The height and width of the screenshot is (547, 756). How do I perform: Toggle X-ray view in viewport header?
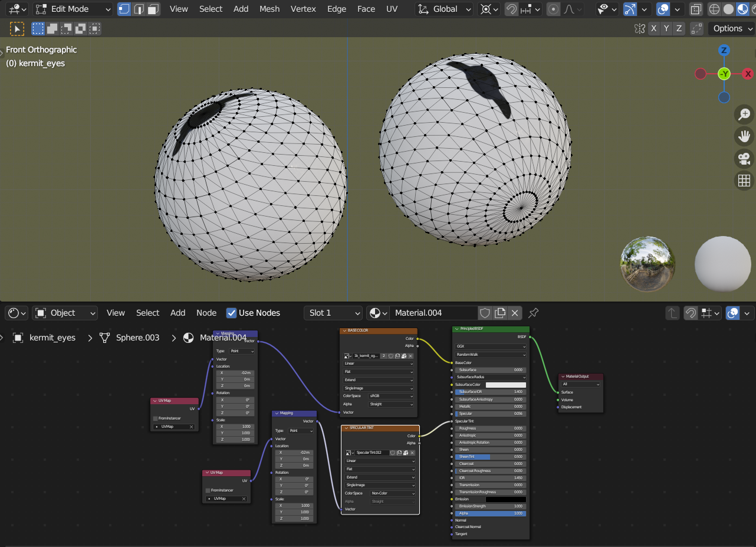point(696,9)
